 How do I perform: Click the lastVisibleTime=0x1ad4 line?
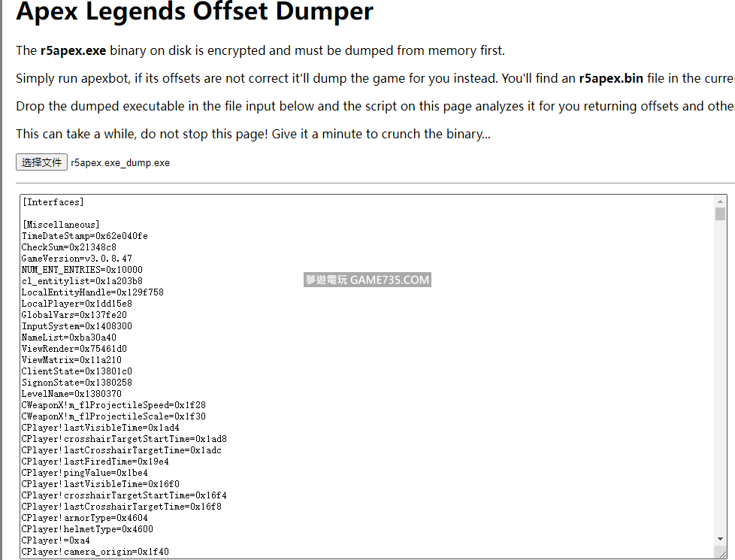click(101, 427)
